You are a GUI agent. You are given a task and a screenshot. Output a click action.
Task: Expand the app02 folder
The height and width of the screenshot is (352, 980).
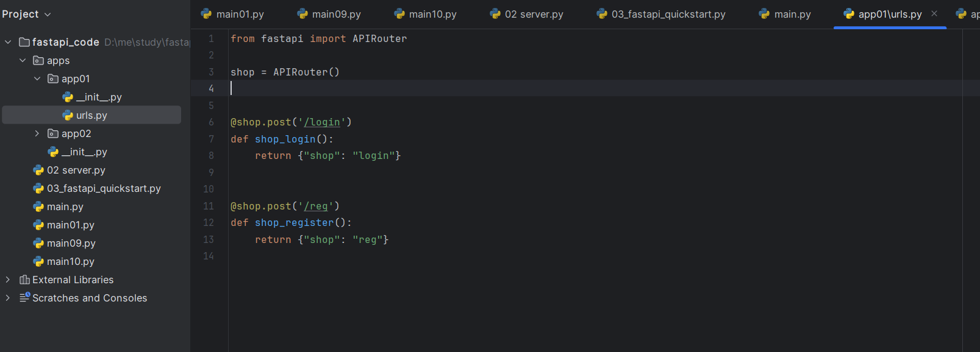click(x=37, y=133)
